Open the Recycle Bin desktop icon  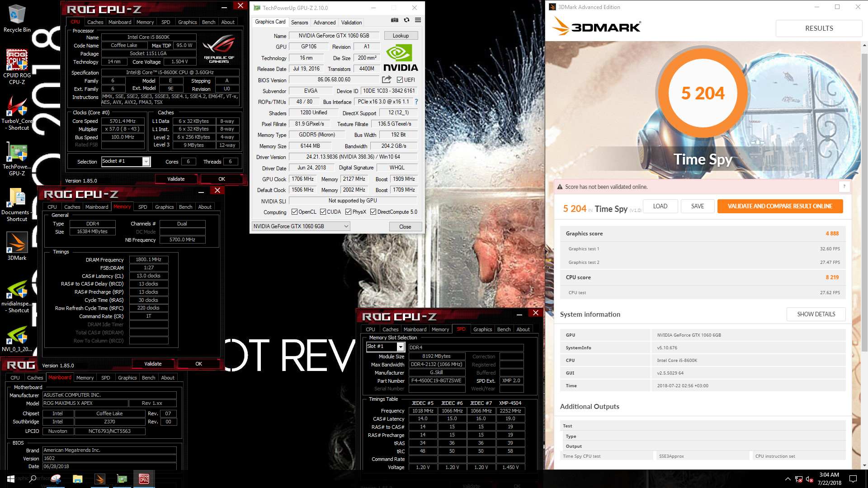[17, 19]
